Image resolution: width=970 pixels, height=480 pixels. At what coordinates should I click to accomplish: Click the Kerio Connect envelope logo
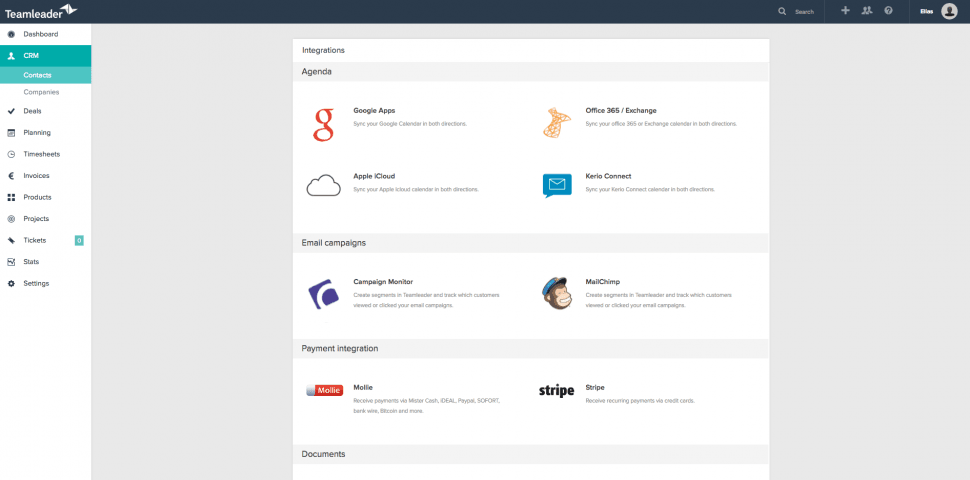pyautogui.click(x=557, y=186)
